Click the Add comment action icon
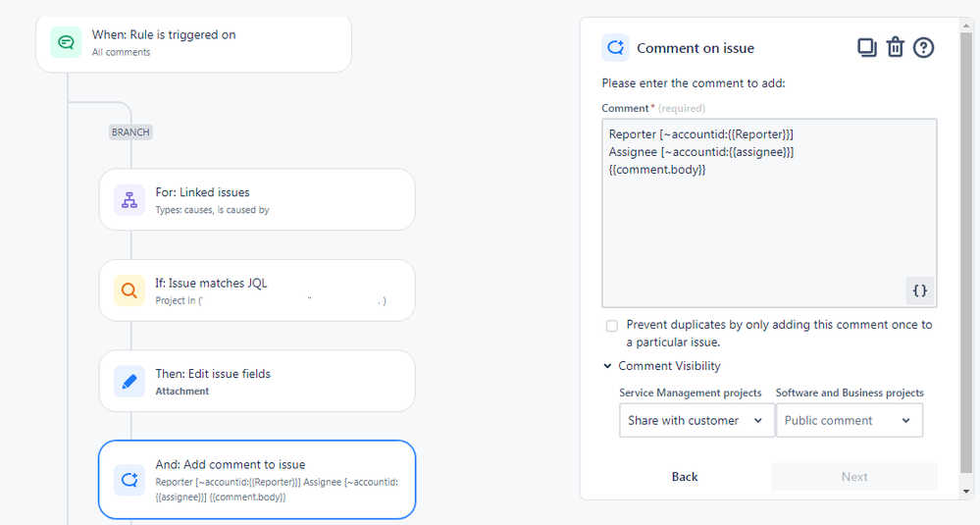This screenshot has height=525, width=980. 129,480
